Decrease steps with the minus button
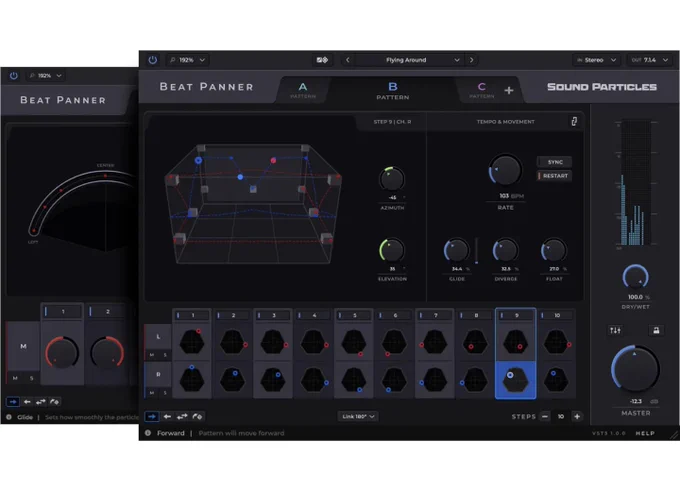 545,416
